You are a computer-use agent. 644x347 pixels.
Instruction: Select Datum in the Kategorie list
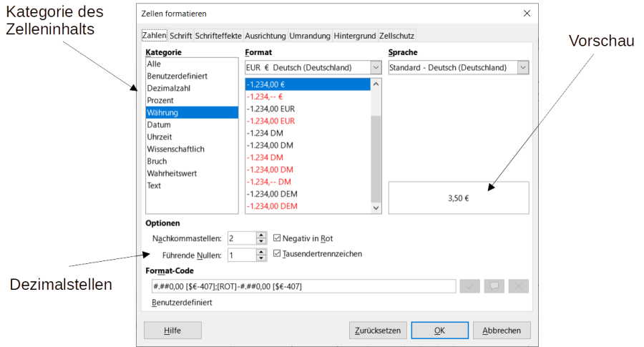(x=159, y=124)
